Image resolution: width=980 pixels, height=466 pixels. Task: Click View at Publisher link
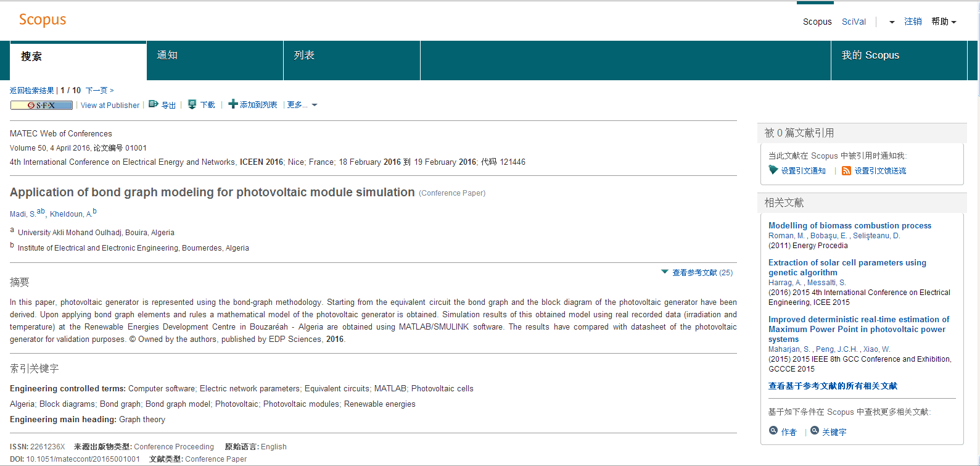[110, 106]
